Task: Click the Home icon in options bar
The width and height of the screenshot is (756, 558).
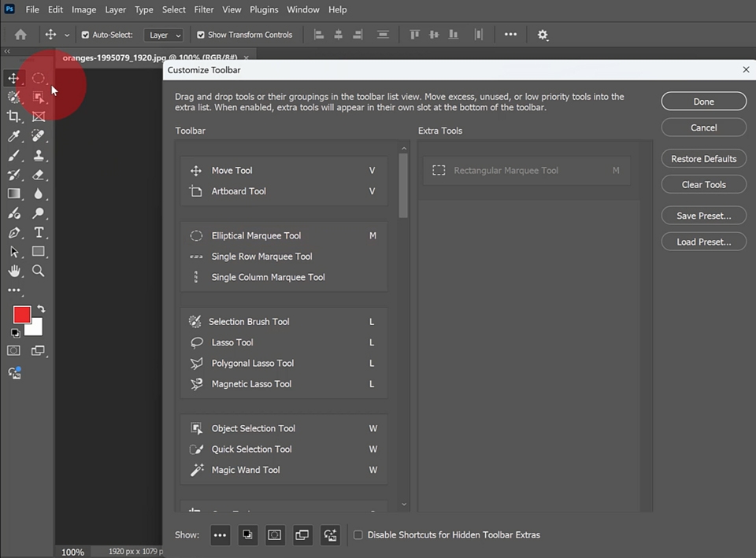Action: [20, 35]
